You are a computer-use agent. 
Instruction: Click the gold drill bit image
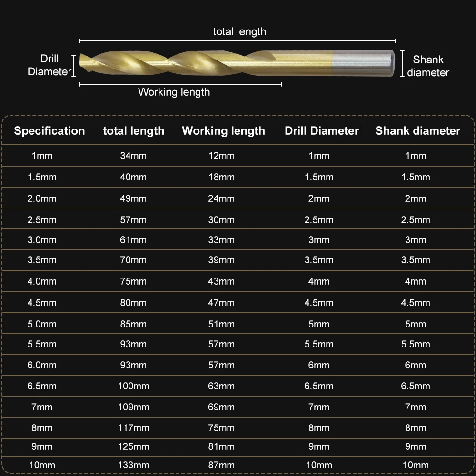237,63
